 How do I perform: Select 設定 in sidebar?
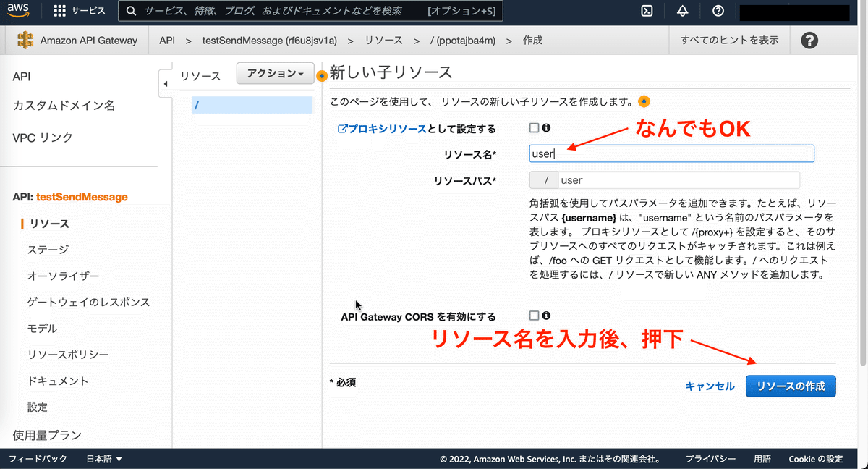(38, 407)
